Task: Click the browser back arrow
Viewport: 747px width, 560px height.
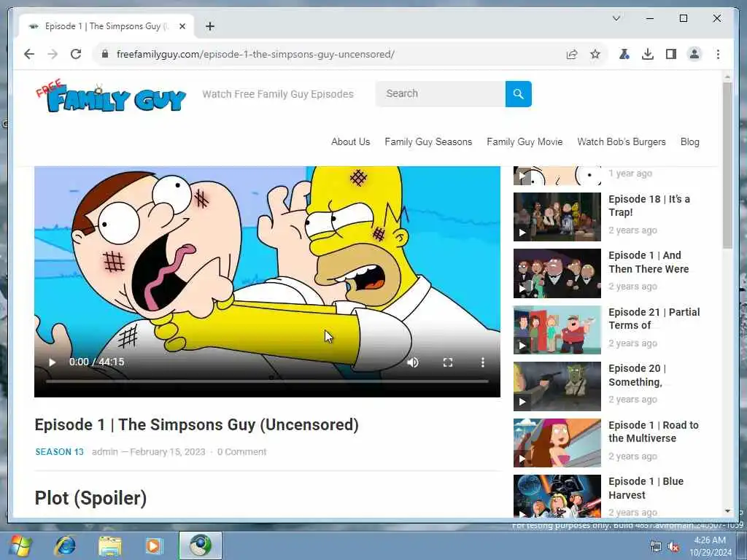Action: (x=29, y=54)
